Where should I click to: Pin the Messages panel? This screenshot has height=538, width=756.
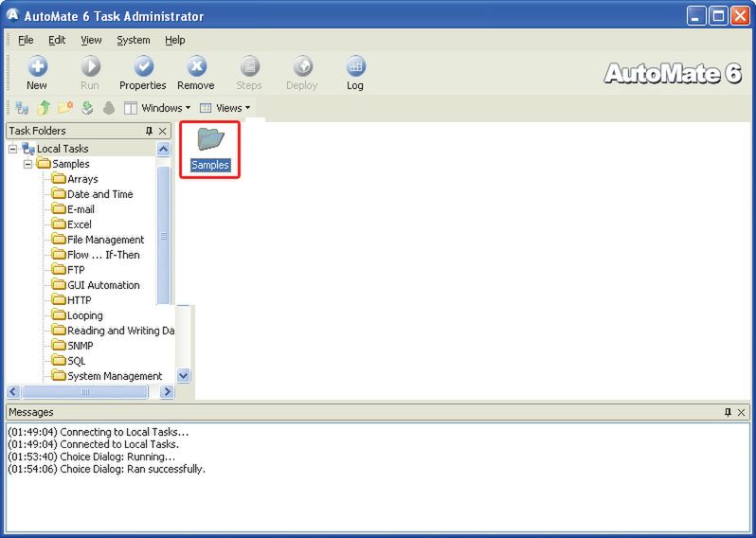point(728,412)
